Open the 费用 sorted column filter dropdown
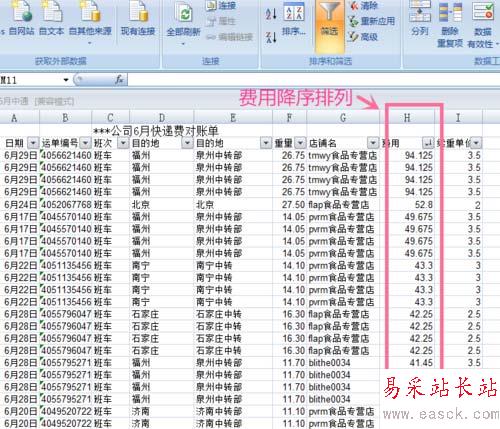The image size is (500, 429). point(428,143)
